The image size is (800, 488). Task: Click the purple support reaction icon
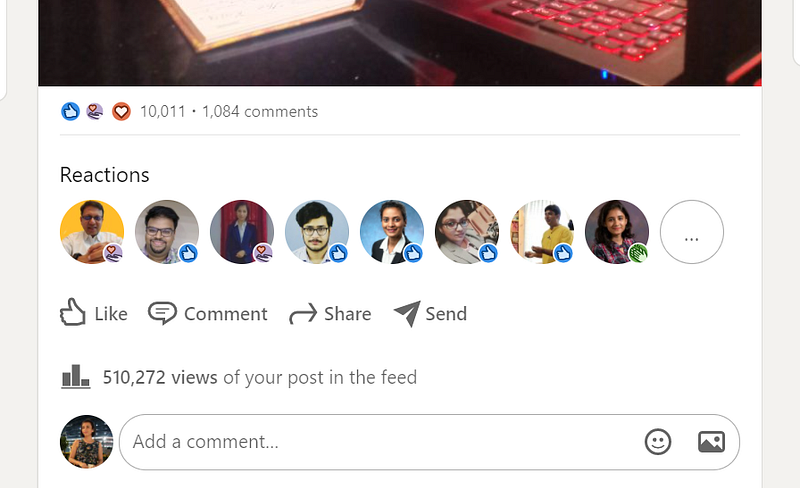coord(95,111)
